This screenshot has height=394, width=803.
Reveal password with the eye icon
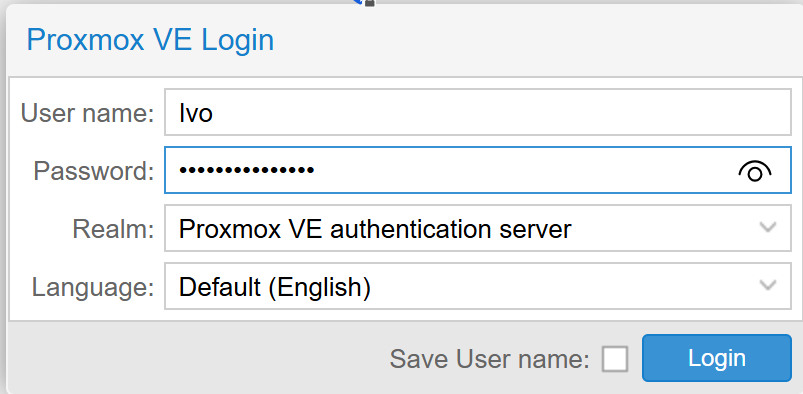[x=755, y=171]
